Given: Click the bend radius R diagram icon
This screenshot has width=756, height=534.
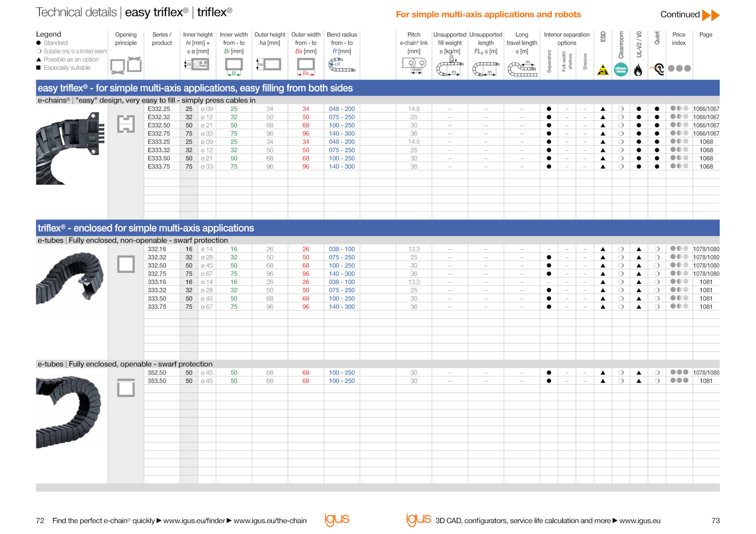Looking at the screenshot, I should [x=342, y=65].
